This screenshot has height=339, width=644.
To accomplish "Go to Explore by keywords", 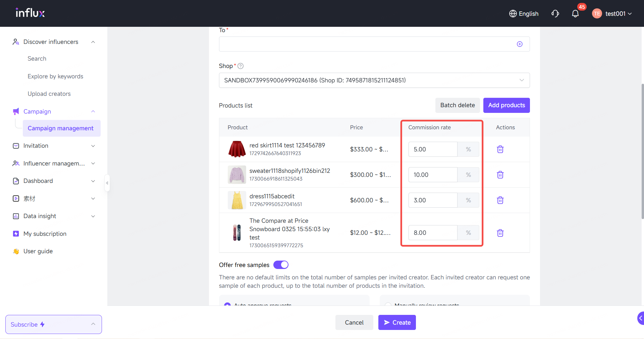I will [55, 76].
